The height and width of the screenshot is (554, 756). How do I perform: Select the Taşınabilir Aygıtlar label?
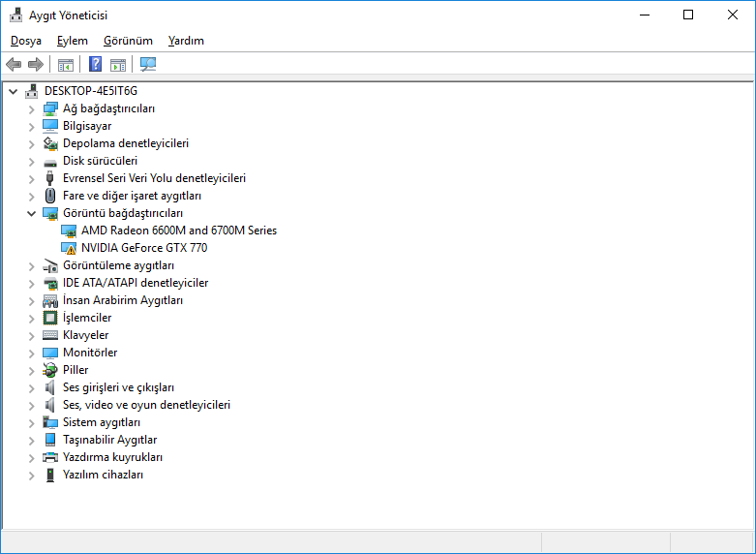point(110,440)
